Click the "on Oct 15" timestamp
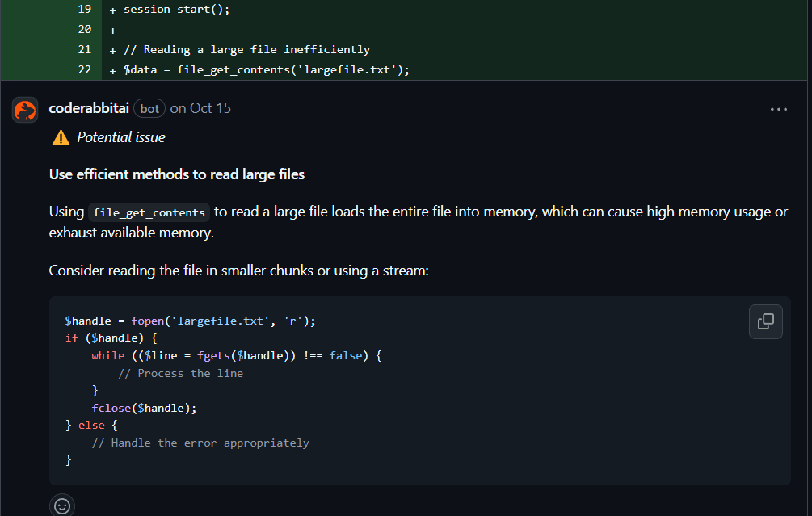Viewport: 812px width, 516px height. 200,108
